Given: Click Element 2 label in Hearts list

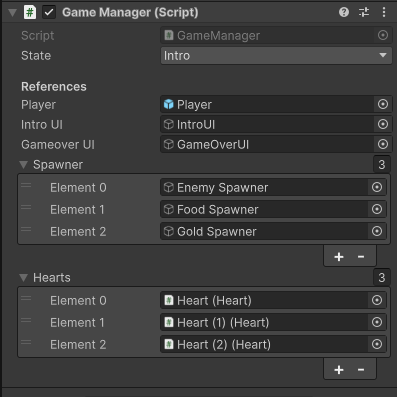Looking at the screenshot, I should (78, 345).
